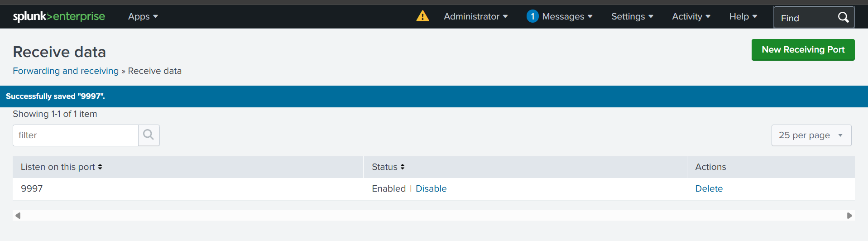Image resolution: width=868 pixels, height=241 pixels.
Task: Click the scrollbar left arrow
Action: click(x=18, y=216)
